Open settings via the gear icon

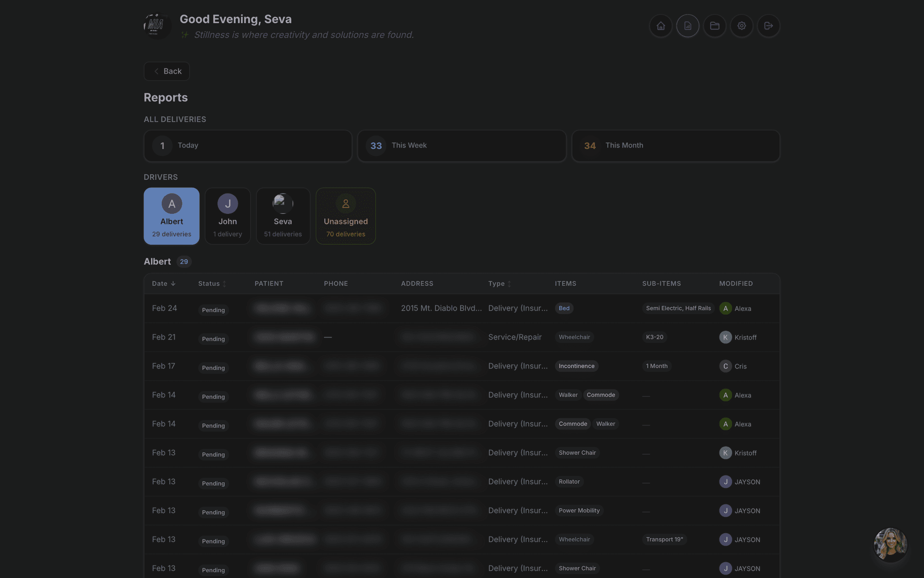point(742,26)
